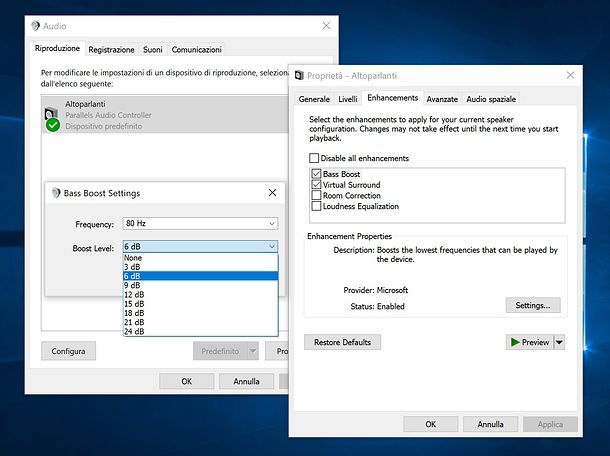Click the Settings... button
This screenshot has height=456, width=610.
pyautogui.click(x=533, y=305)
